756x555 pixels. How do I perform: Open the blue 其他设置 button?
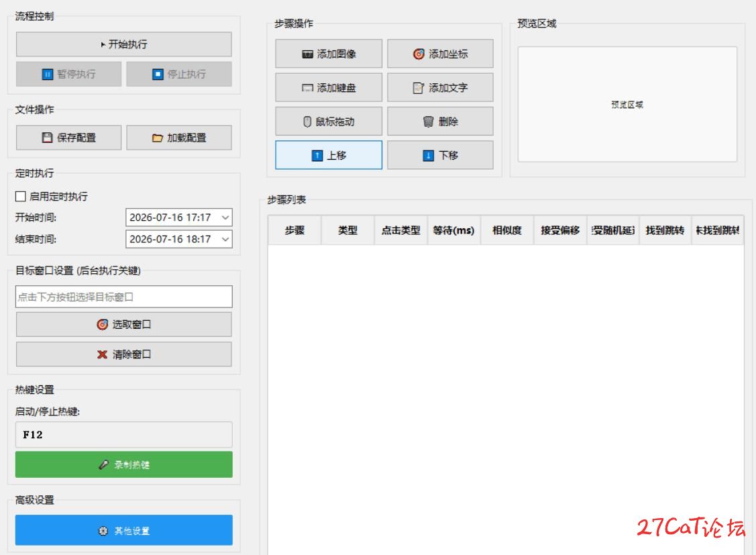[124, 530]
